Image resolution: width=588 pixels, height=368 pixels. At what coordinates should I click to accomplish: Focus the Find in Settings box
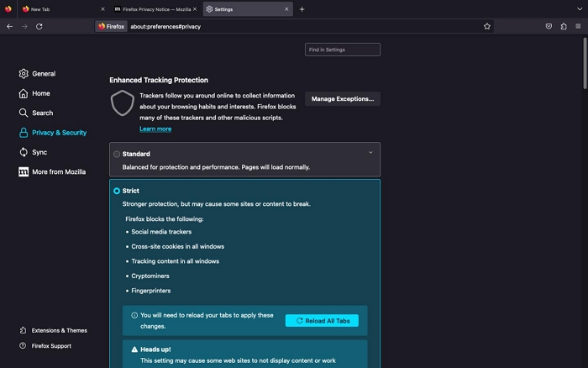343,50
